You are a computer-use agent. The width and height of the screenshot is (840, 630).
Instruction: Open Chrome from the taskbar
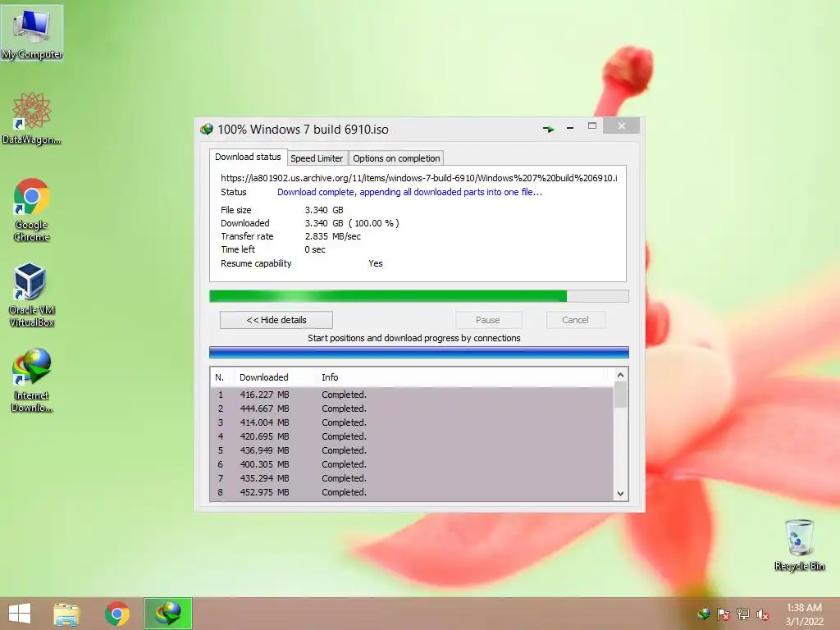coord(117,614)
